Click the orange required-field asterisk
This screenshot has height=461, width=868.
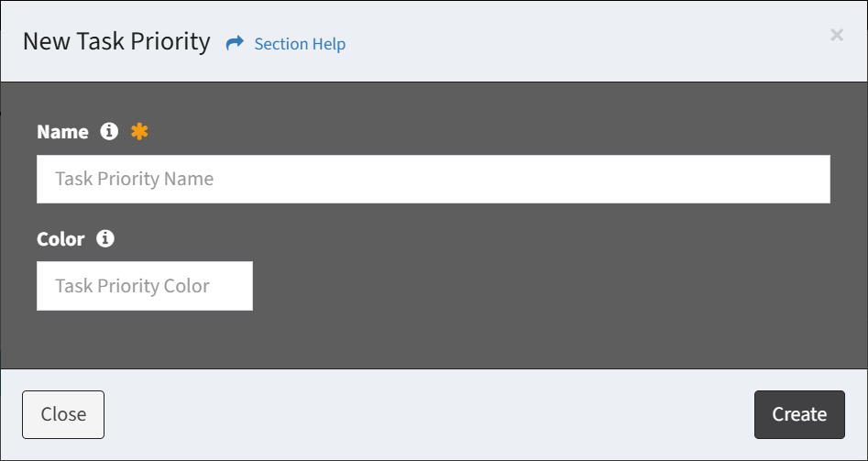pos(138,132)
